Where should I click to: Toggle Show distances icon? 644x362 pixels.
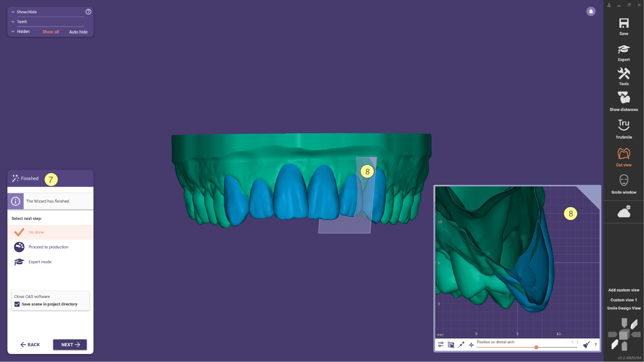point(624,98)
